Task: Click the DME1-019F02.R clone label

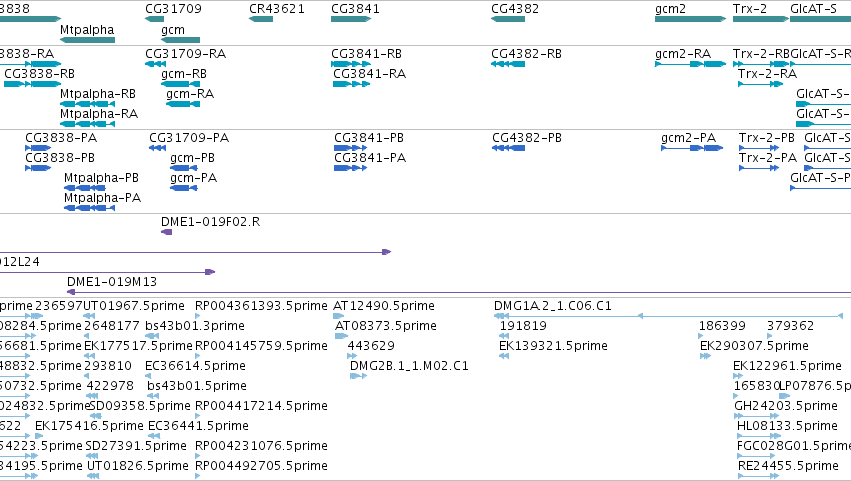Action: 211,221
